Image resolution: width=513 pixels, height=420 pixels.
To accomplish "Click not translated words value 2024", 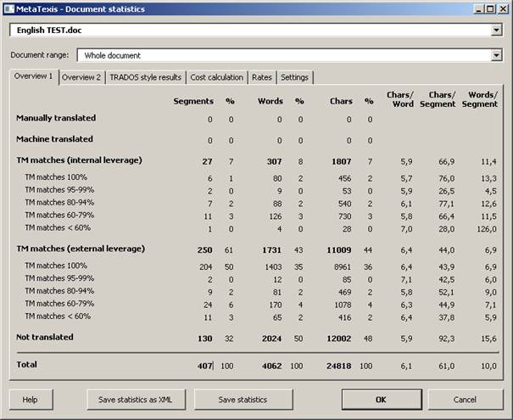I will [272, 339].
